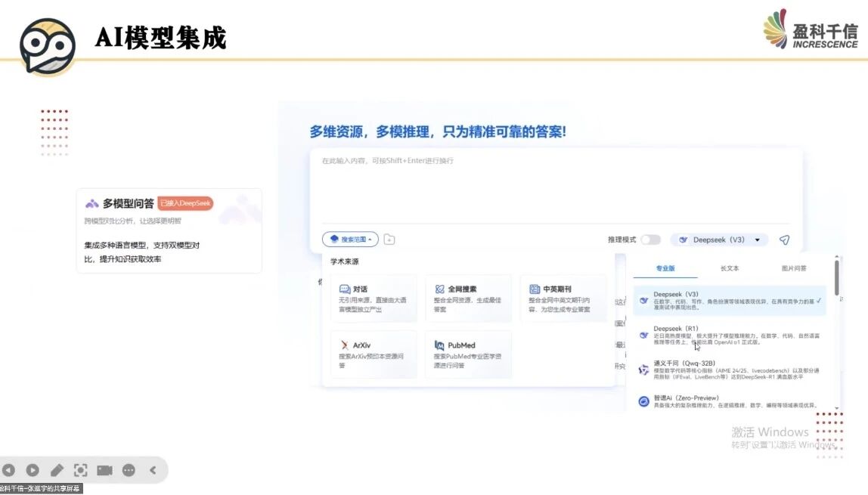
Task: Switch to the 长文本 tab
Action: point(730,268)
